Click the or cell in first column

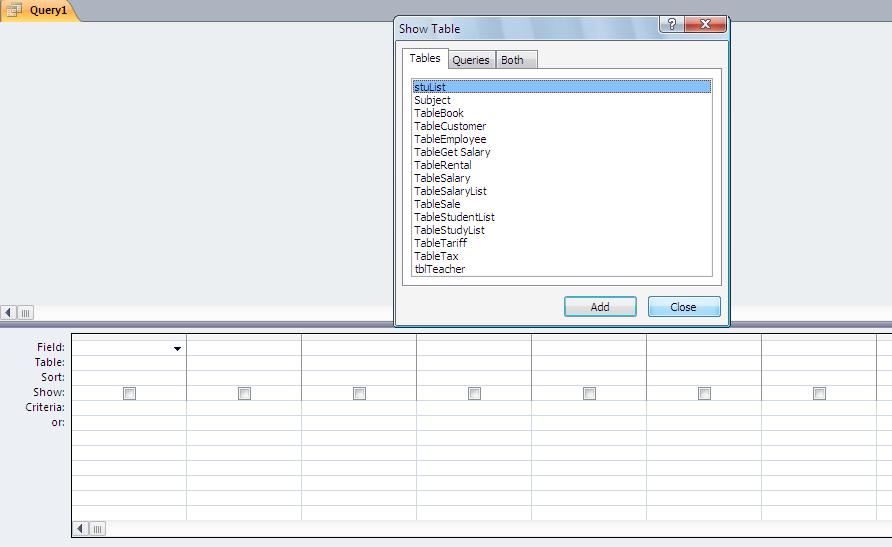(129, 422)
